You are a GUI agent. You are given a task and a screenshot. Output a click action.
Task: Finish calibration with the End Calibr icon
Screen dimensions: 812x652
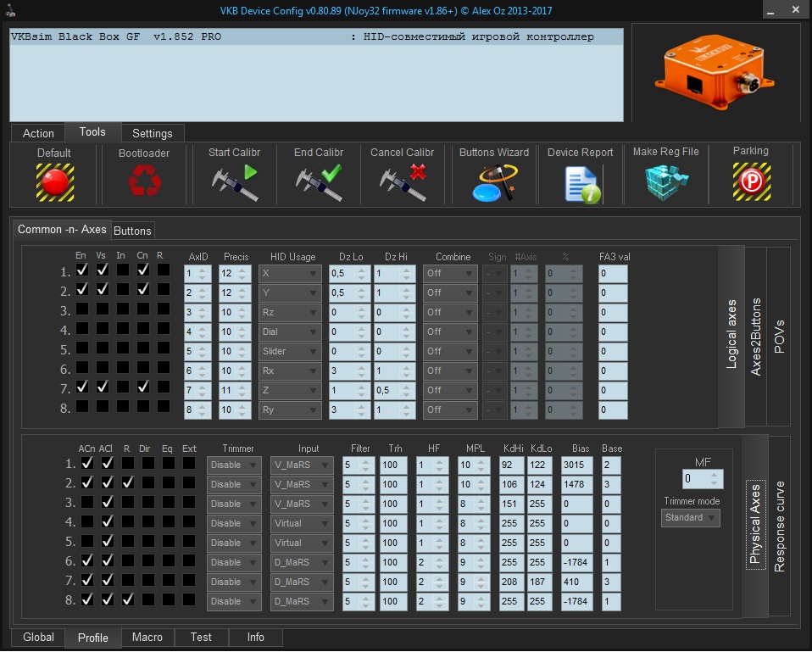click(x=319, y=182)
